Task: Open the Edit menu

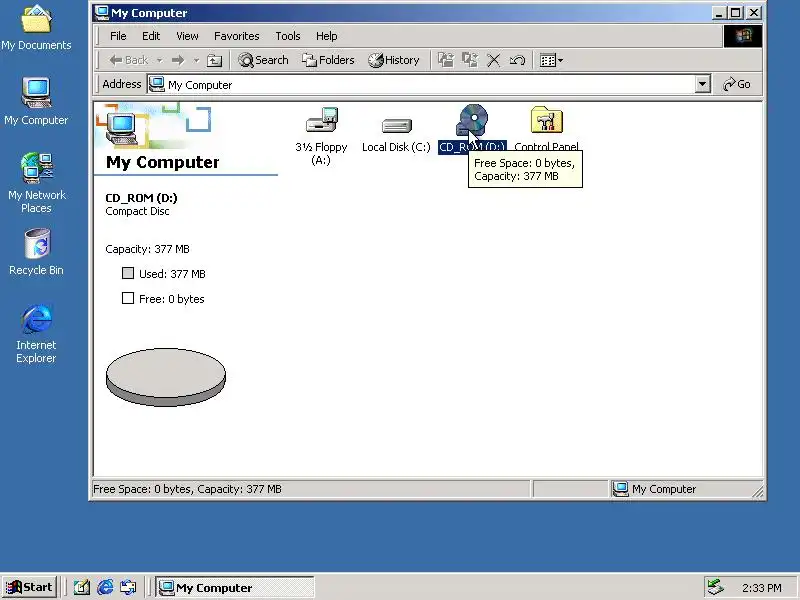Action: click(151, 36)
